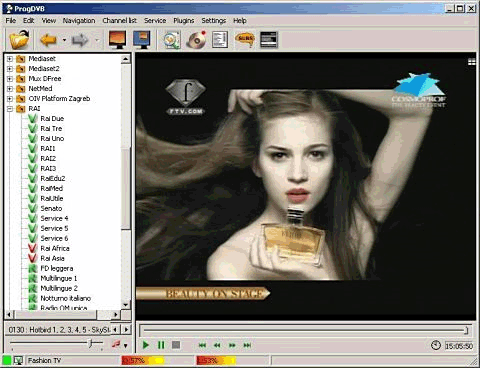Image resolution: width=480 pixels, height=368 pixels.
Task: Open the View menu
Action: pos(49,21)
